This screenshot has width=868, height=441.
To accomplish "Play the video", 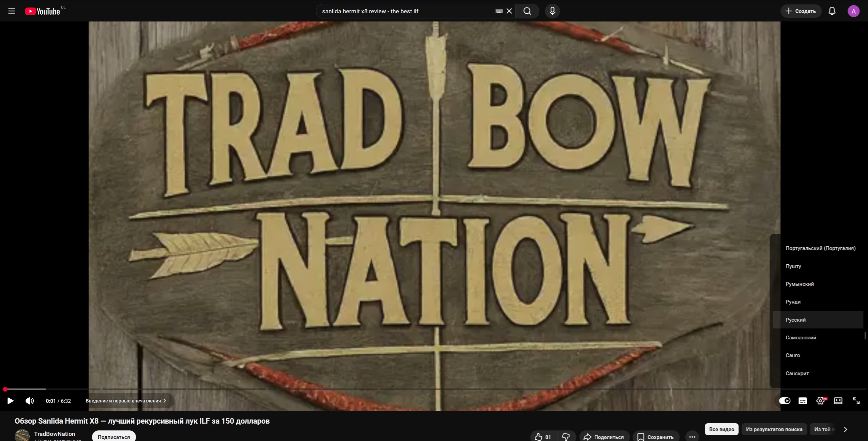I will [x=11, y=401].
